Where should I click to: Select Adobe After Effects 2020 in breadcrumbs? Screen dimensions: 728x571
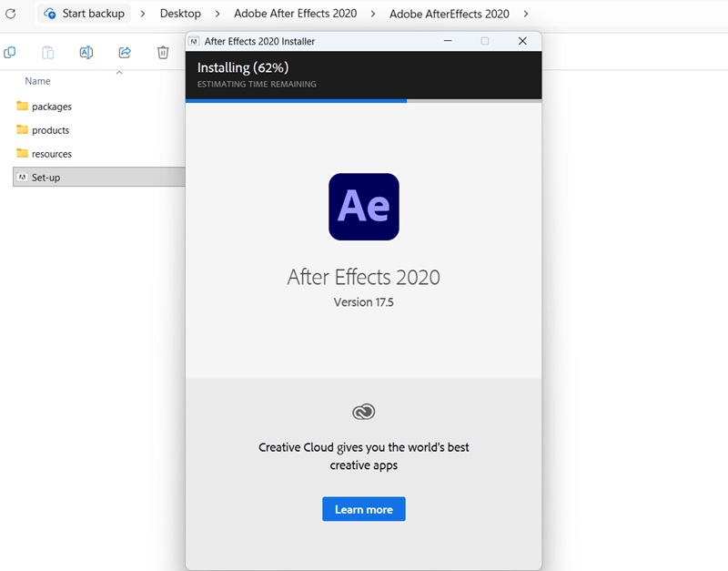point(295,14)
